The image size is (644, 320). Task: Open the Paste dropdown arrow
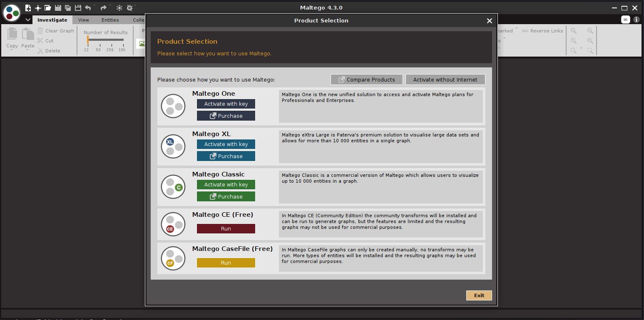[x=27, y=50]
